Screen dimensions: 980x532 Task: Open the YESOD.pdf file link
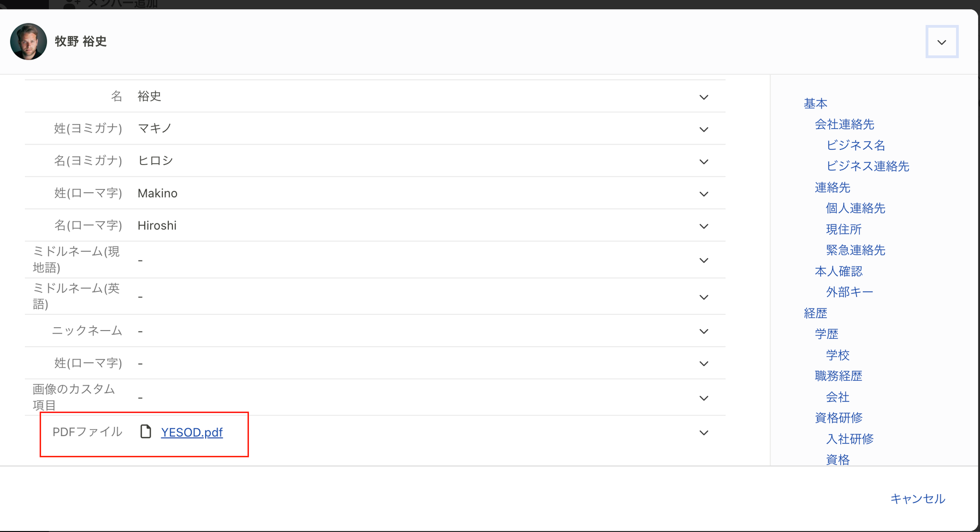coord(191,432)
